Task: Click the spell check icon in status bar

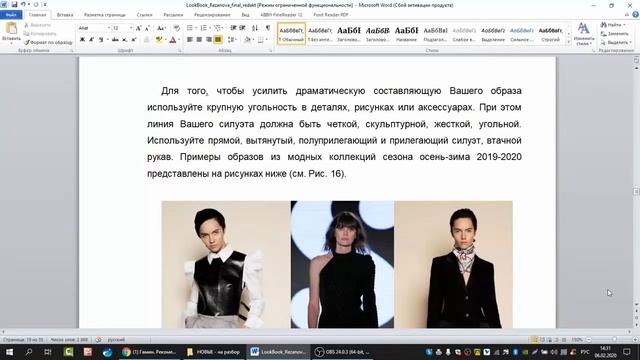Action: [x=99, y=340]
